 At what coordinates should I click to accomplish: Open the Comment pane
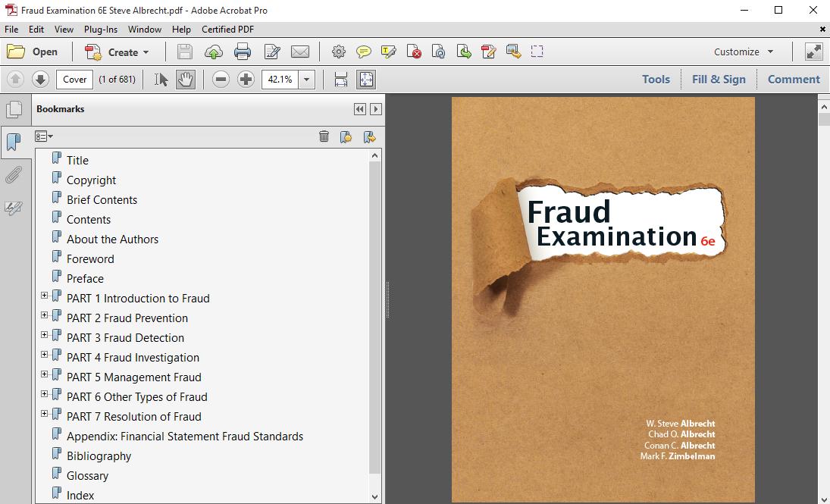(794, 80)
